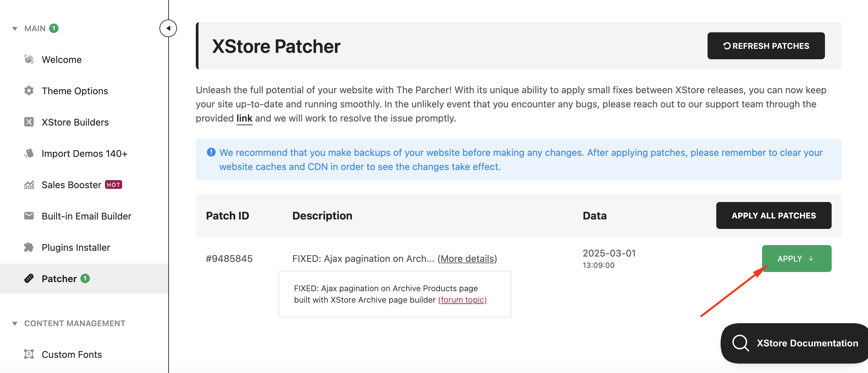Click the Plugins Installer puzzle icon
This screenshot has height=373, width=868.
tap(29, 247)
